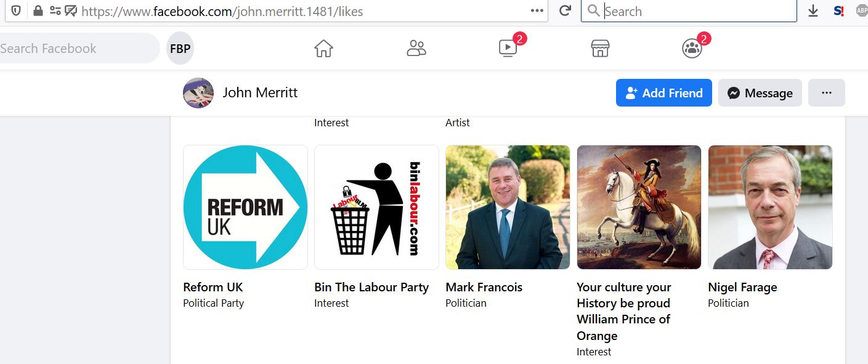Message John Merritt
Viewport: 868px width, 364px height.
pos(760,93)
